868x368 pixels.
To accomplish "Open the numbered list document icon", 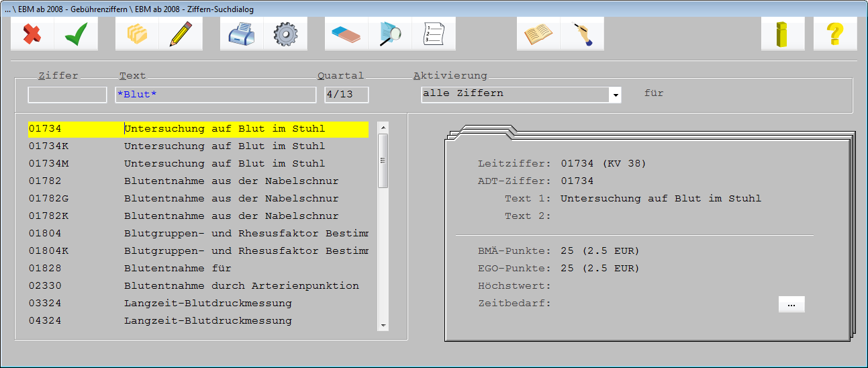I will (434, 34).
